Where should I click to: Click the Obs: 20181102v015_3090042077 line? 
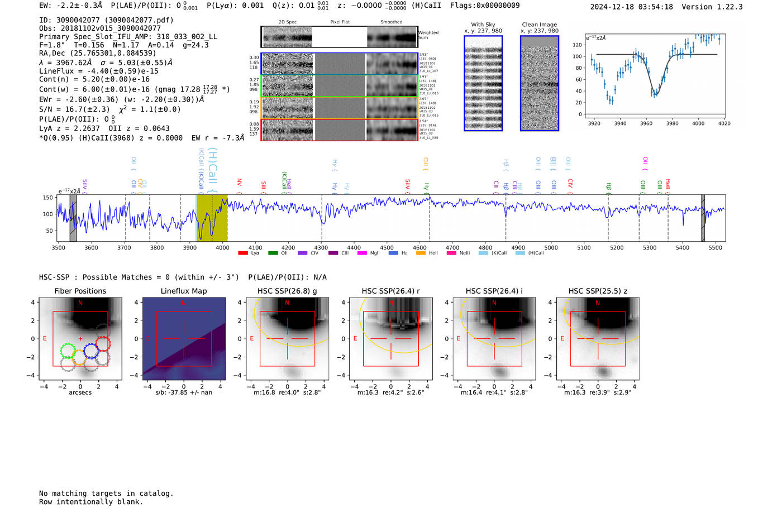click(x=100, y=28)
